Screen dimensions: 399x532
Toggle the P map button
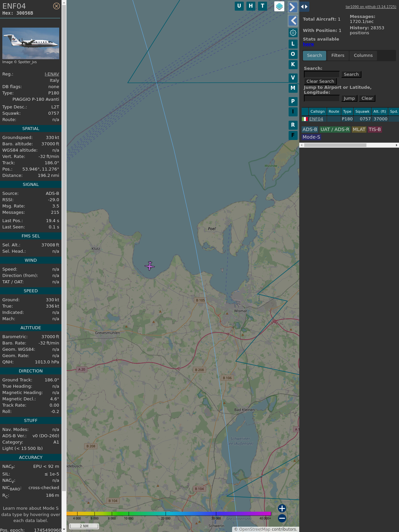(293, 101)
